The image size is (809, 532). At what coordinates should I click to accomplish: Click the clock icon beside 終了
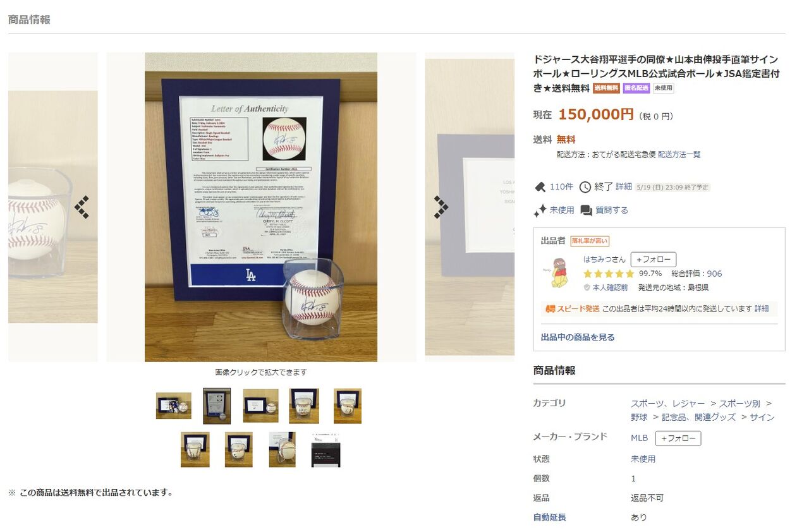[585, 186]
